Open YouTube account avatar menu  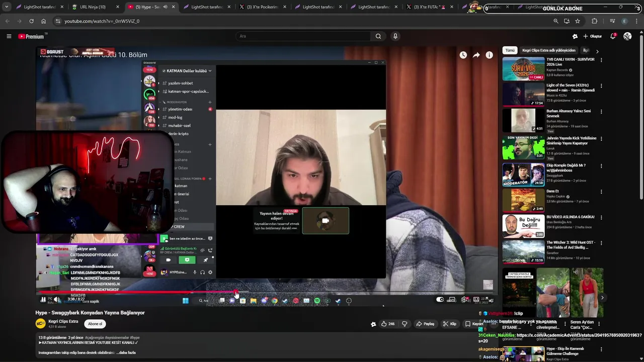point(627,36)
